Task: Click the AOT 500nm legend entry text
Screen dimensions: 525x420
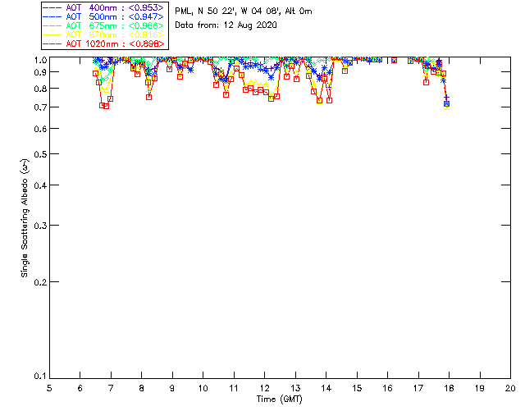Action: (x=115, y=16)
